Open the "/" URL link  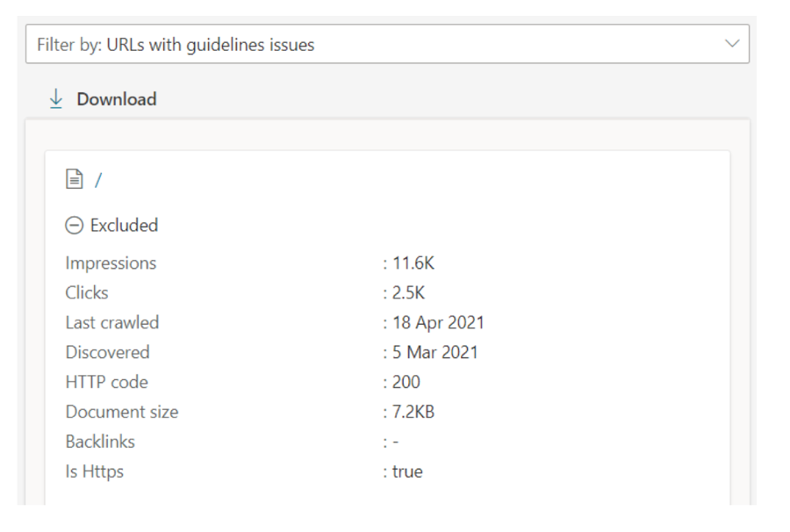[98, 180]
